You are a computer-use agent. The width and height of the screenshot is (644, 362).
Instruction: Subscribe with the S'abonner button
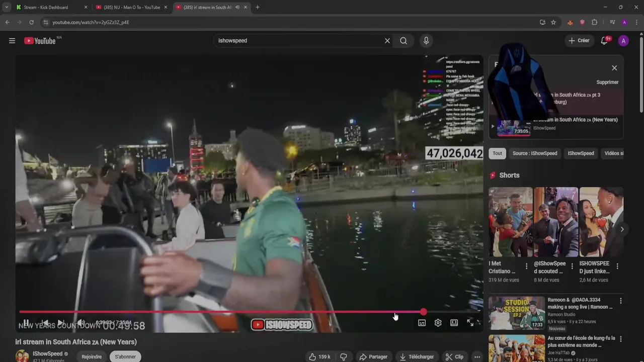[125, 357]
